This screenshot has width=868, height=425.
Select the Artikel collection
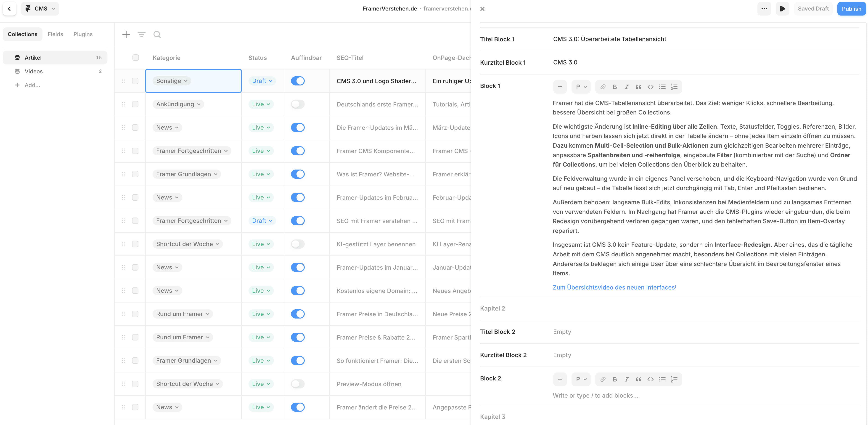coord(55,58)
